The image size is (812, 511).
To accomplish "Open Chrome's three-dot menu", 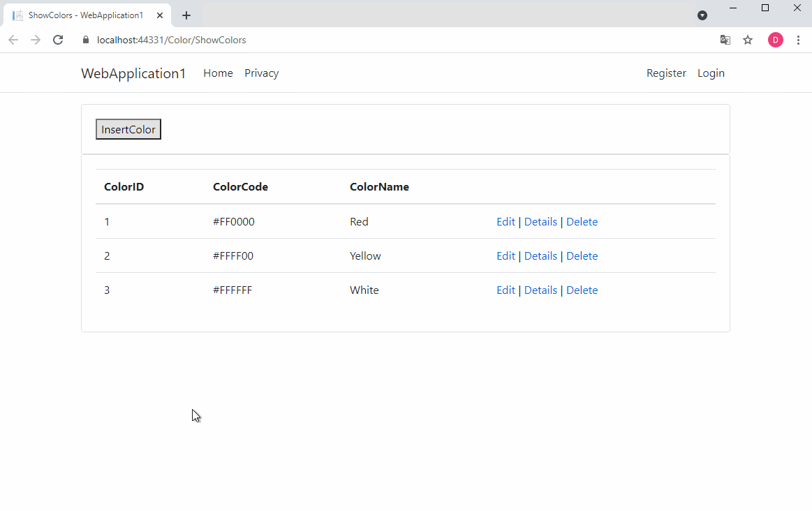I will [x=799, y=40].
